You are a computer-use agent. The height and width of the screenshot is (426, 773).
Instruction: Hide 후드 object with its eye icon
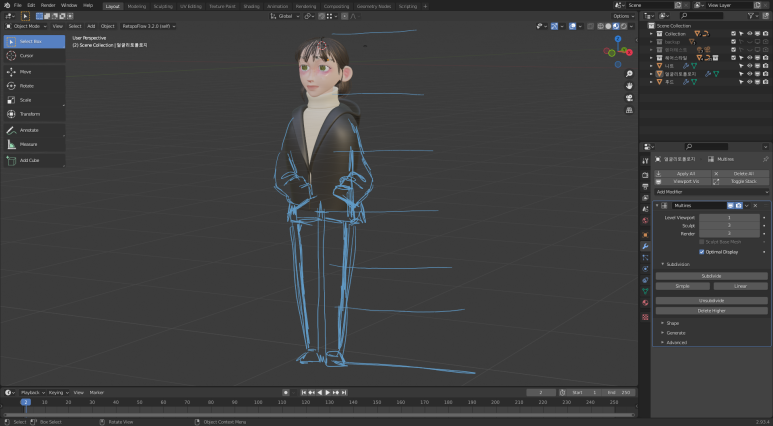tap(749, 82)
